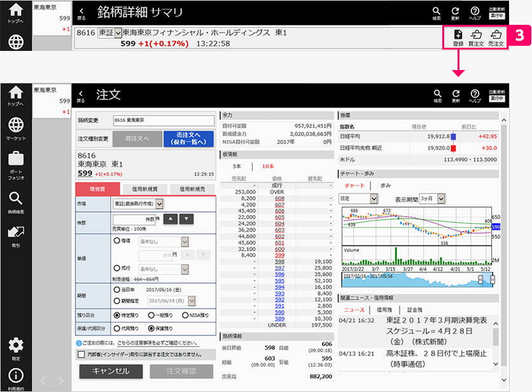Image resolution: width=532 pixels, height=392 pixels.
Task: Click home icon in top summary sidebar
Action: 16,13
